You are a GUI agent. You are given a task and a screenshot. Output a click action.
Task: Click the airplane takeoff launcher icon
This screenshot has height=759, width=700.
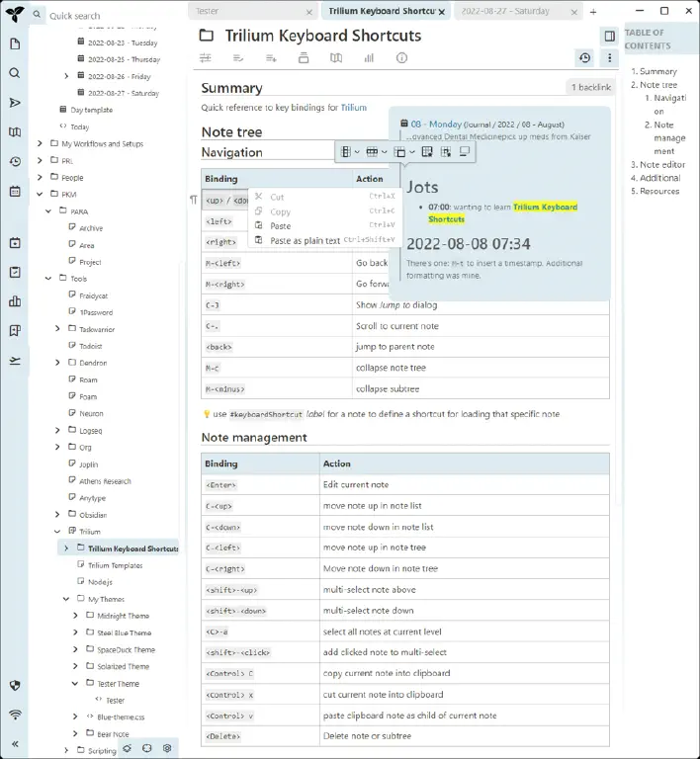point(15,361)
